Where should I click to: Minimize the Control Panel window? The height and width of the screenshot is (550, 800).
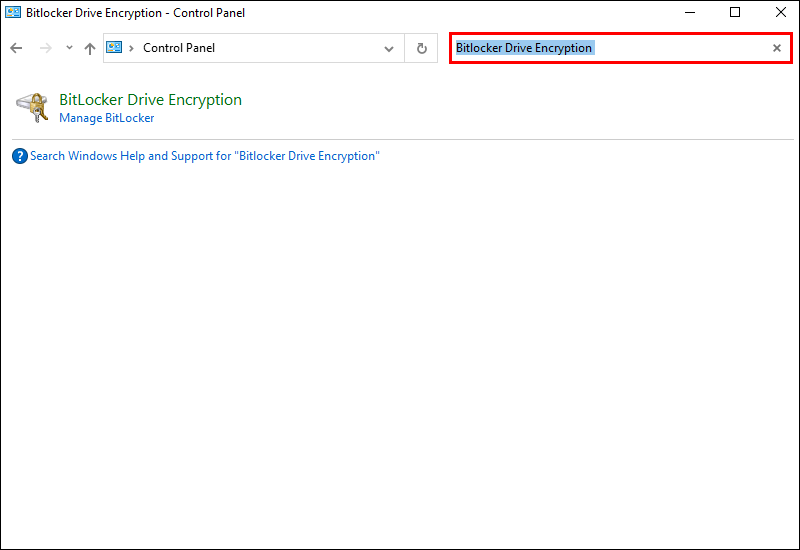coord(689,13)
